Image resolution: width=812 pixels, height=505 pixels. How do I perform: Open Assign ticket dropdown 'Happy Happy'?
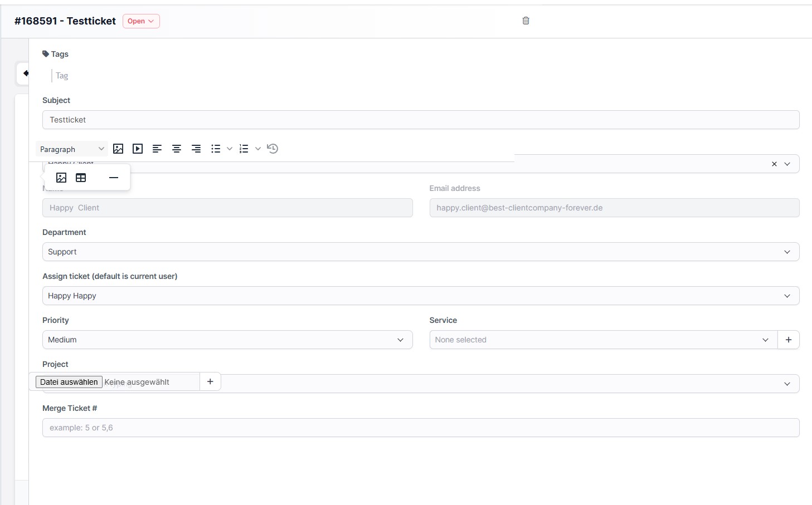[421, 296]
